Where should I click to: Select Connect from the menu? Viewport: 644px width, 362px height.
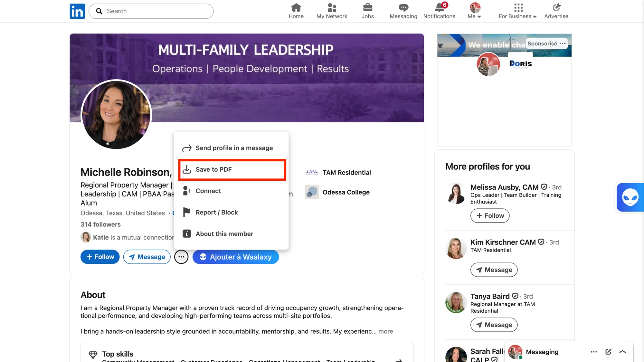coord(232,191)
